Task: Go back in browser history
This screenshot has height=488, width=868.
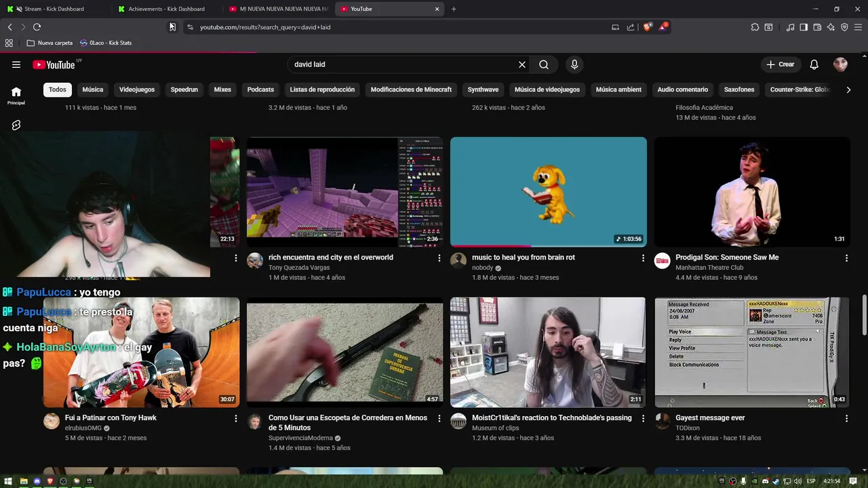Action: 9,27
